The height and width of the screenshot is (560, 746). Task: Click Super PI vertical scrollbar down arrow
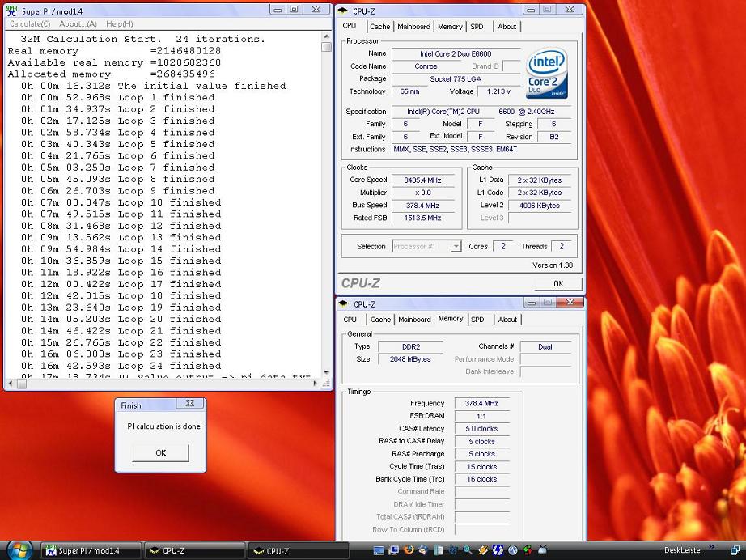(x=326, y=372)
